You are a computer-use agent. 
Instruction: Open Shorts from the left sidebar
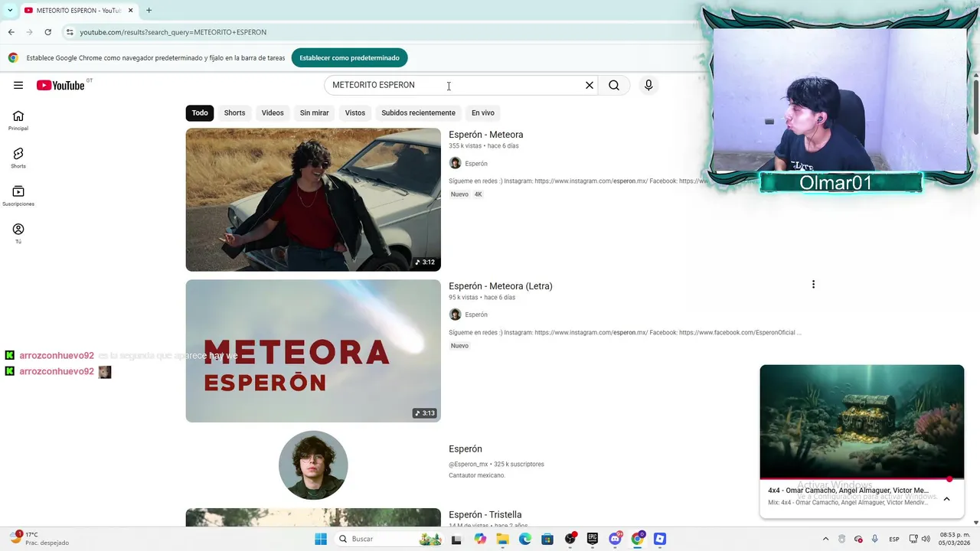coord(18,158)
